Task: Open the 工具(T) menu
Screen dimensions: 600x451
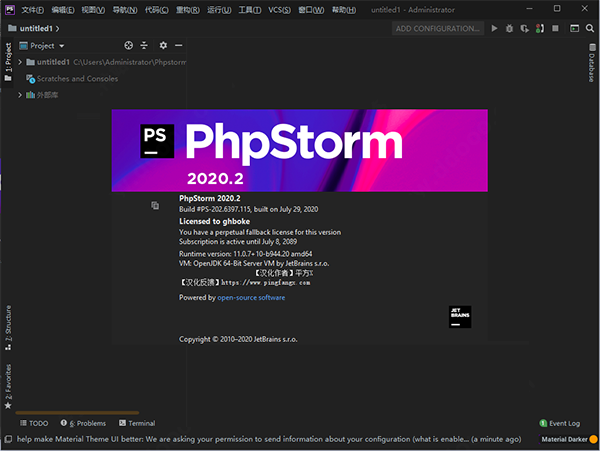Action: 250,10
